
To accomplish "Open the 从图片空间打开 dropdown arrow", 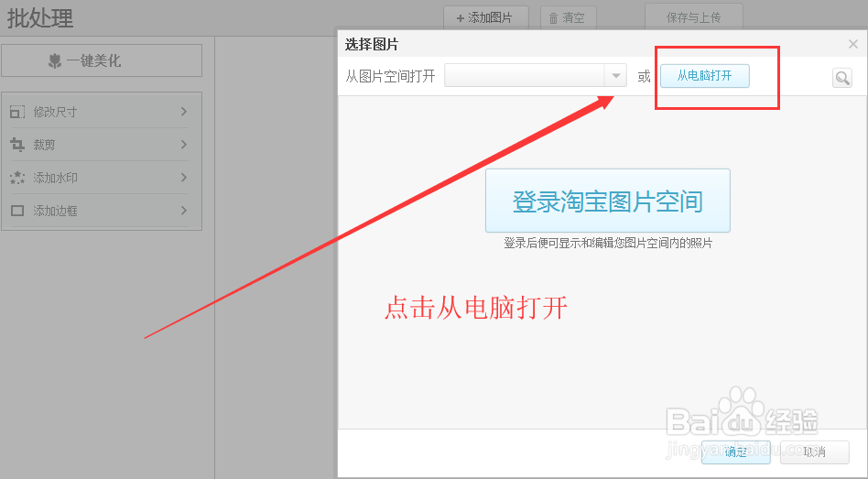I will tap(615, 76).
